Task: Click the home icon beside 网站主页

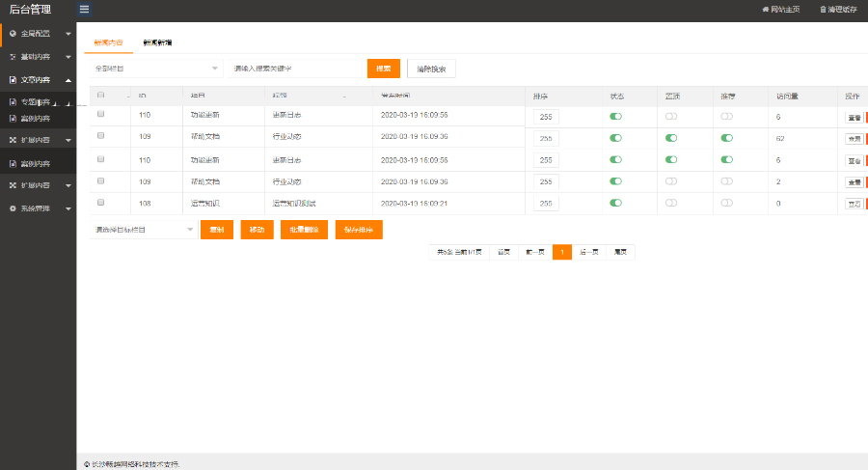Action: click(765, 10)
